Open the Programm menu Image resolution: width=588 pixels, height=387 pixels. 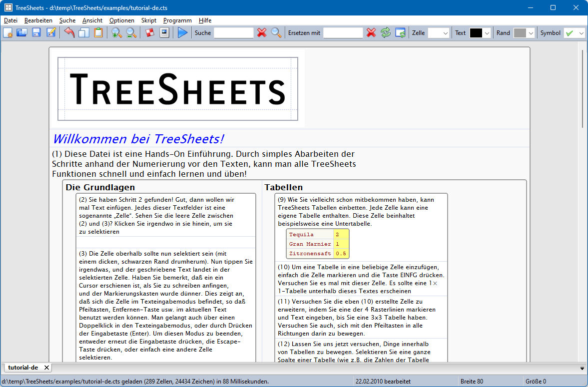pos(177,20)
